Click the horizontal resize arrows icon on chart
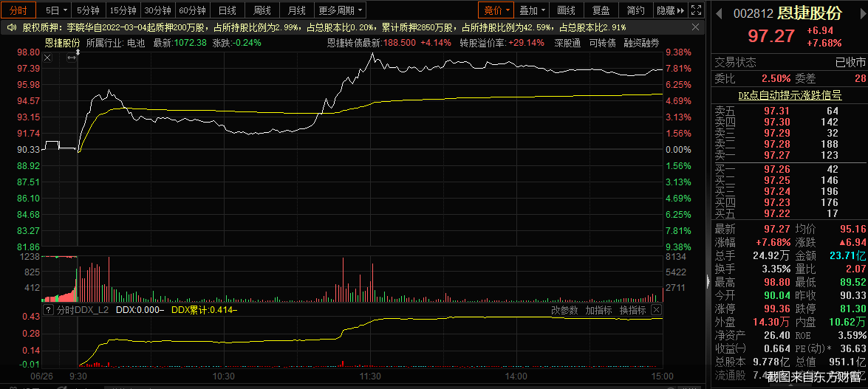868x389 pixels. [x=72, y=57]
